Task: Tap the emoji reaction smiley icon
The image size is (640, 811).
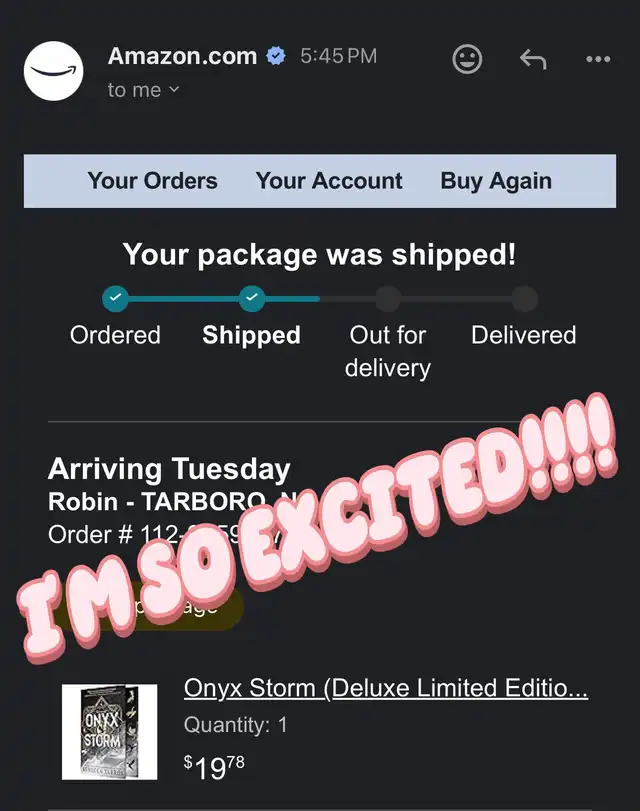Action: tap(467, 59)
